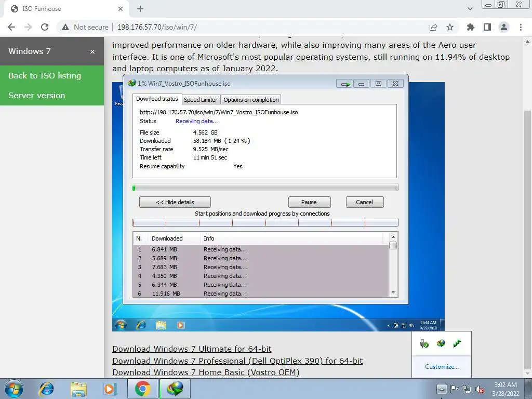Reload the ISO Funhouse page
The height and width of the screenshot is (399, 532).
[45, 27]
